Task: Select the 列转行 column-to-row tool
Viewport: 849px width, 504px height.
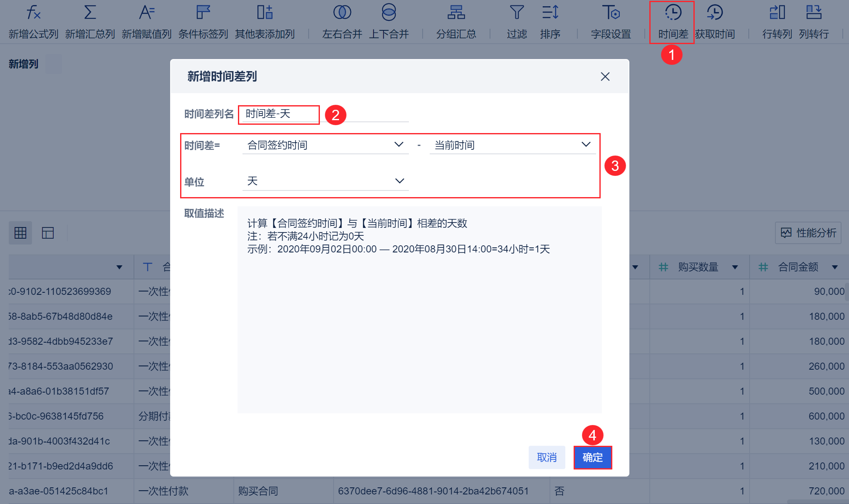Action: pyautogui.click(x=814, y=22)
